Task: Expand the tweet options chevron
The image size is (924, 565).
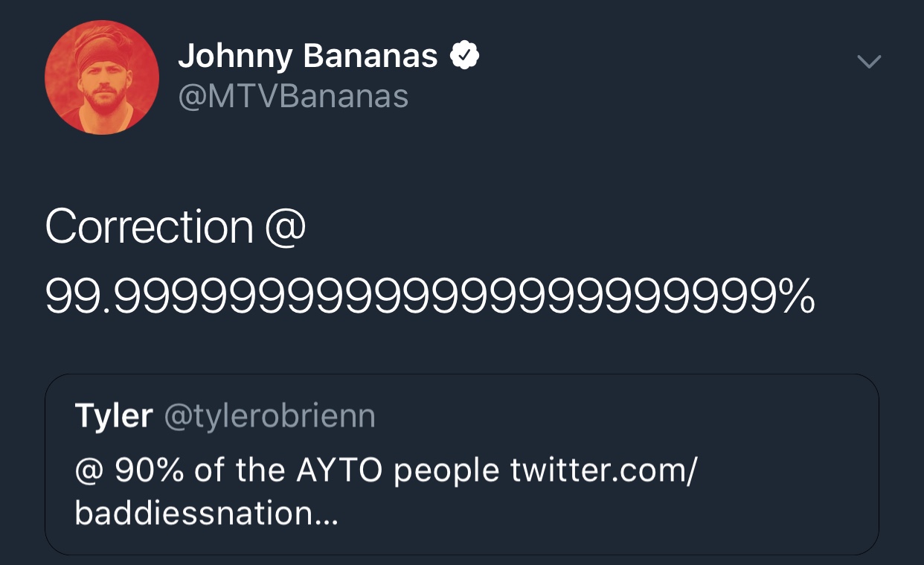Action: (869, 62)
